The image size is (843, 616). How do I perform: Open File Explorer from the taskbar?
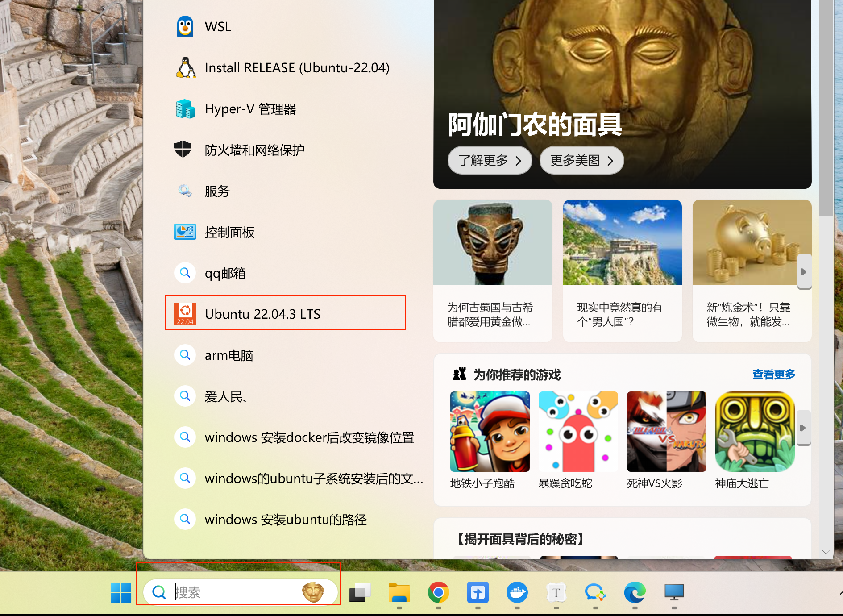point(399,592)
